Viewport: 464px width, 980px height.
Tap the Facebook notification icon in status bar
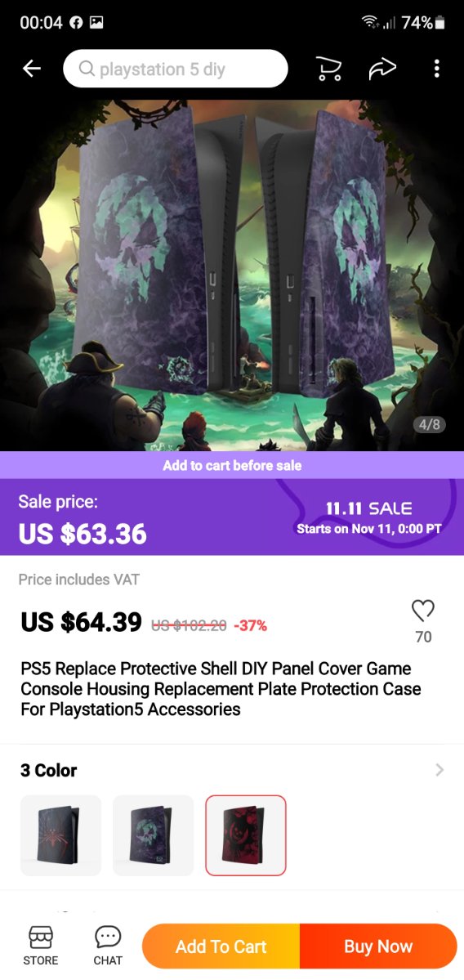click(x=76, y=23)
